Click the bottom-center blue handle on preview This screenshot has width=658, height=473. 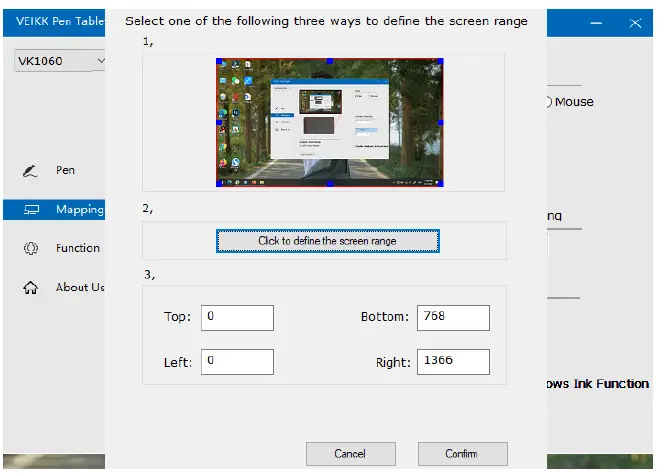[330, 184]
